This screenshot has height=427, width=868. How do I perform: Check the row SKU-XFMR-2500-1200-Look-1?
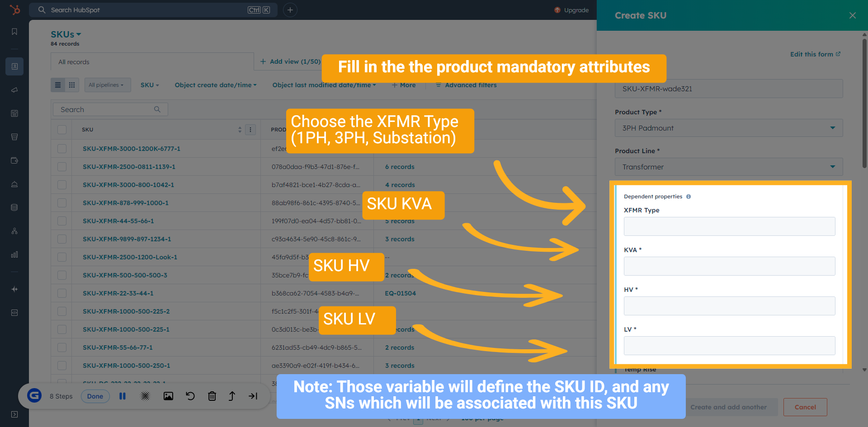[x=62, y=257]
